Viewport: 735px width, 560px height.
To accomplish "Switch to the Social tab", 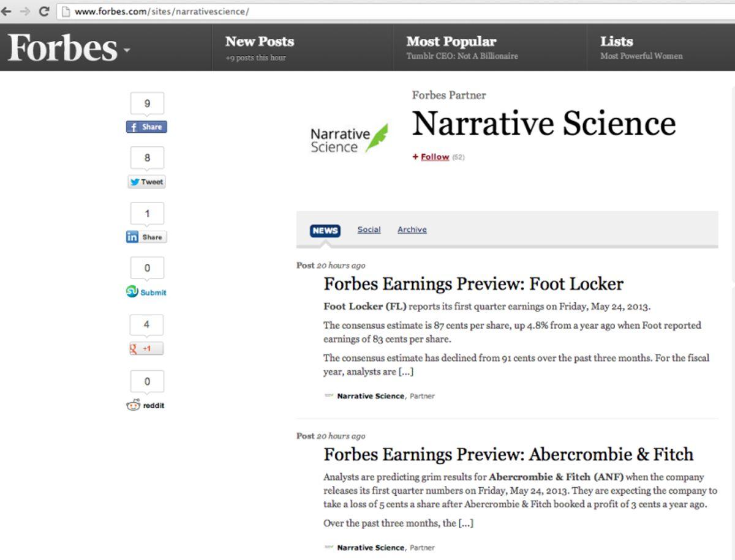I will click(369, 230).
